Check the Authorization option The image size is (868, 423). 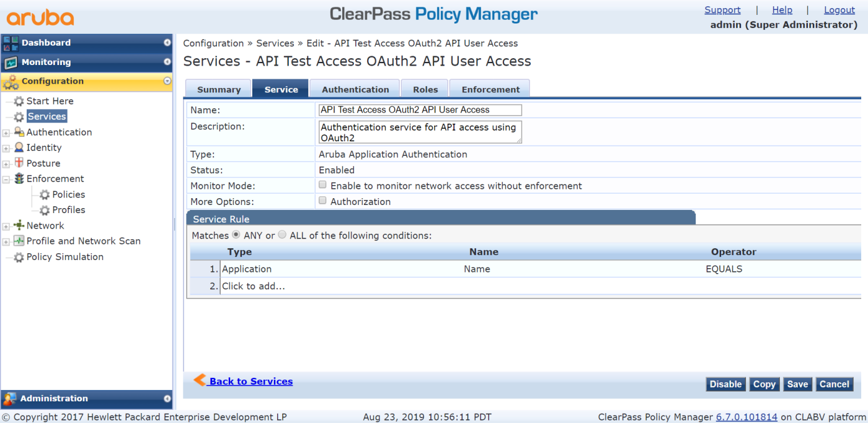pos(322,201)
